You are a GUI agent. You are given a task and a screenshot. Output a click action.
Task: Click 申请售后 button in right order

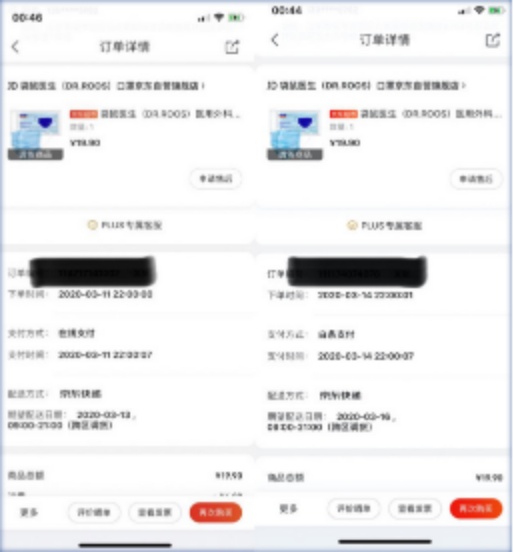pos(476,179)
